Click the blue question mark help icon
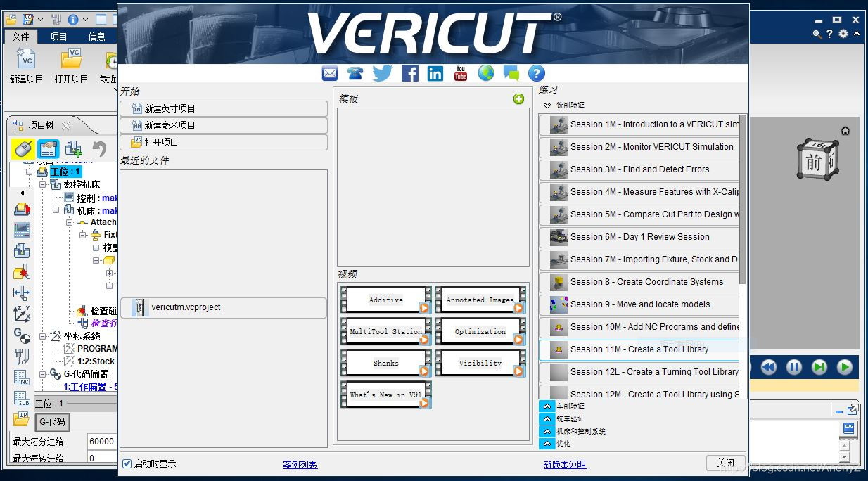This screenshot has width=868, height=481. [x=536, y=73]
